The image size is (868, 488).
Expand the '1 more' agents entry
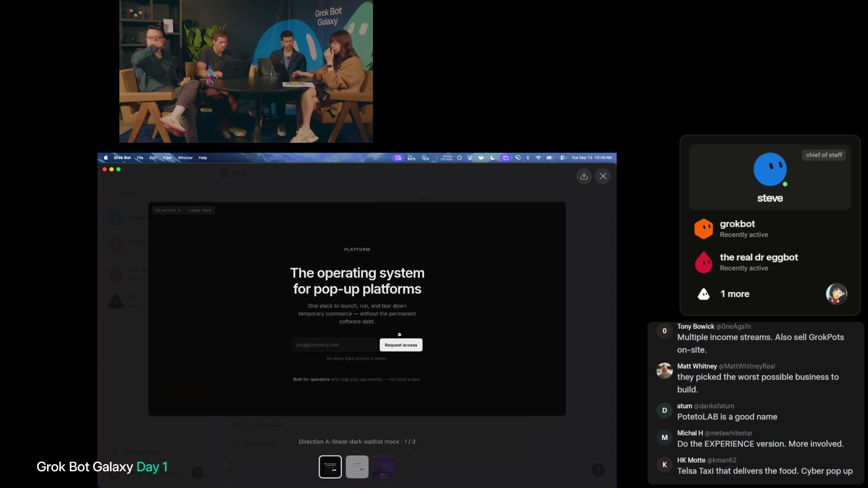[735, 294]
